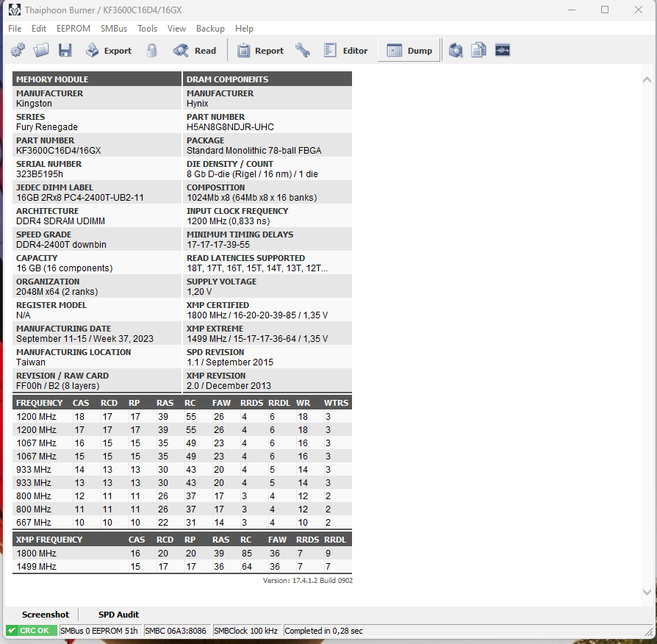The image size is (657, 644).
Task: Click the Taiwan manufacturing location value
Action: (x=31, y=362)
